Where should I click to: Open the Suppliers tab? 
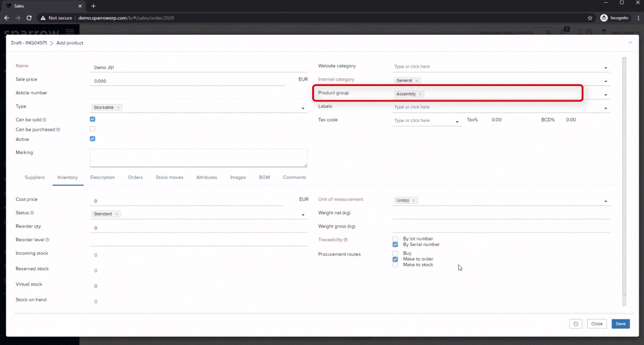point(34,177)
